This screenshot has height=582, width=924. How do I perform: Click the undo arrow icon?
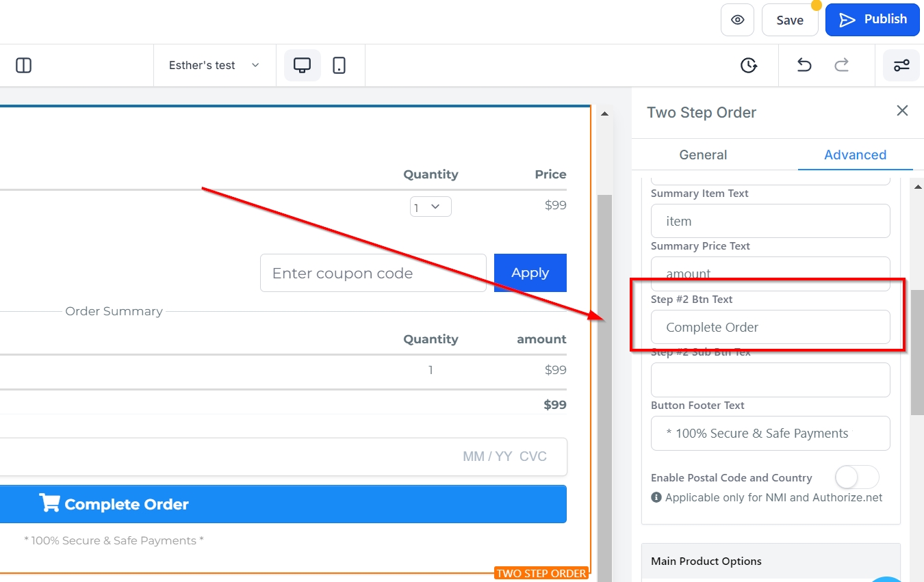tap(804, 66)
